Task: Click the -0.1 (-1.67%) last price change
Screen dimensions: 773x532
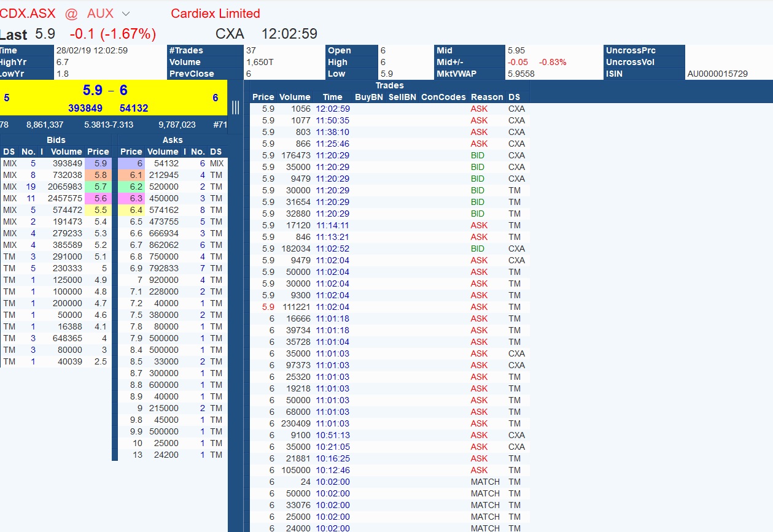Action: 113,34
